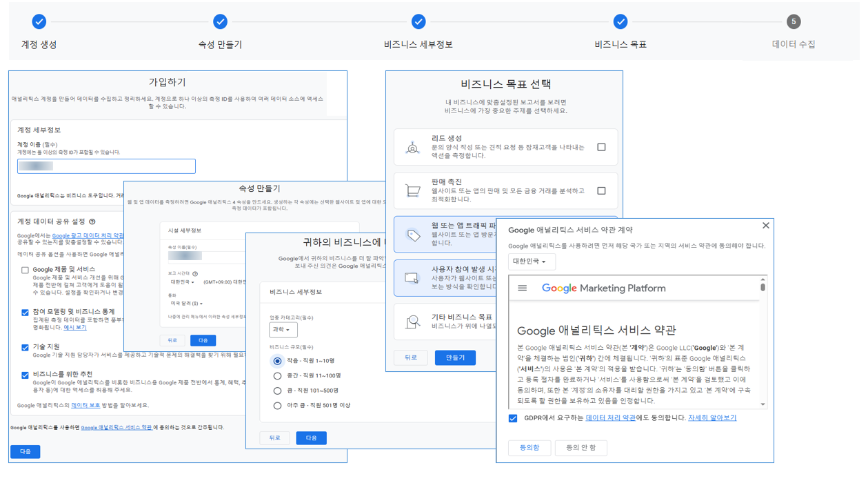Click the terms scrollbar down arrow

pos(763,404)
